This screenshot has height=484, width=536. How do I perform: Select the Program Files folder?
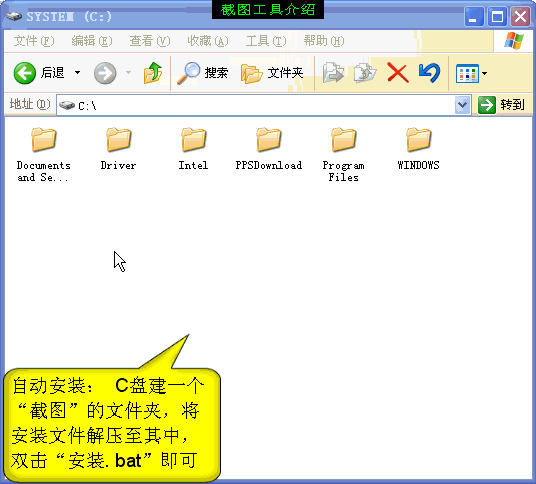point(344,155)
